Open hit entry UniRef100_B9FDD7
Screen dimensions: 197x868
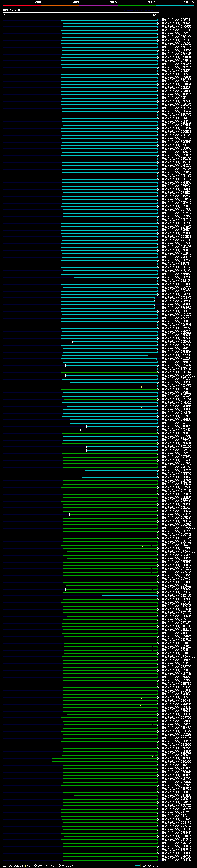pos(176,304)
